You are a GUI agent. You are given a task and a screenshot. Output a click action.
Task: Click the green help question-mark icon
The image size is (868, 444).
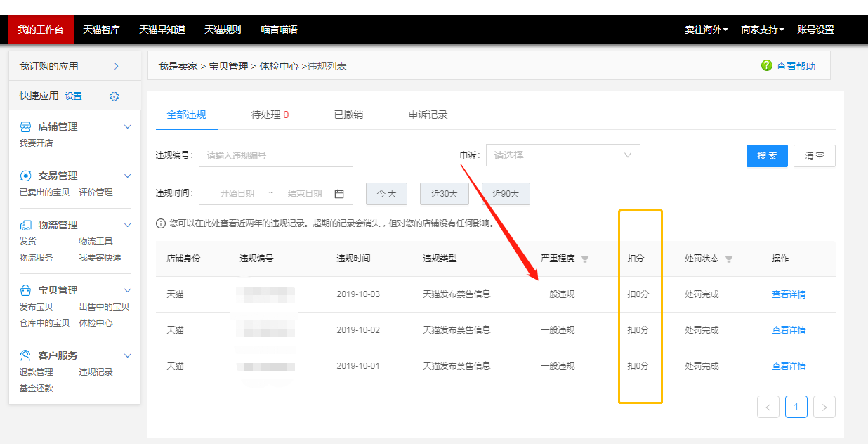(767, 65)
